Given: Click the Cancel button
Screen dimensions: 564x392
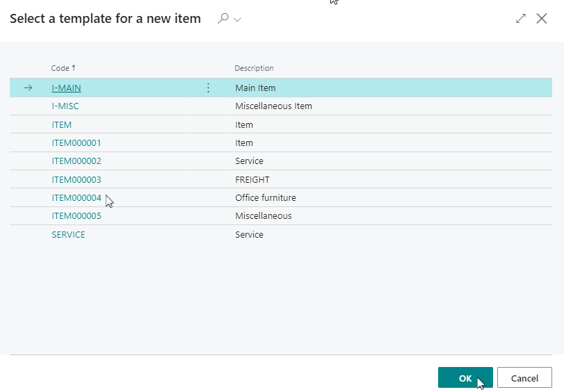Looking at the screenshot, I should [x=524, y=377].
